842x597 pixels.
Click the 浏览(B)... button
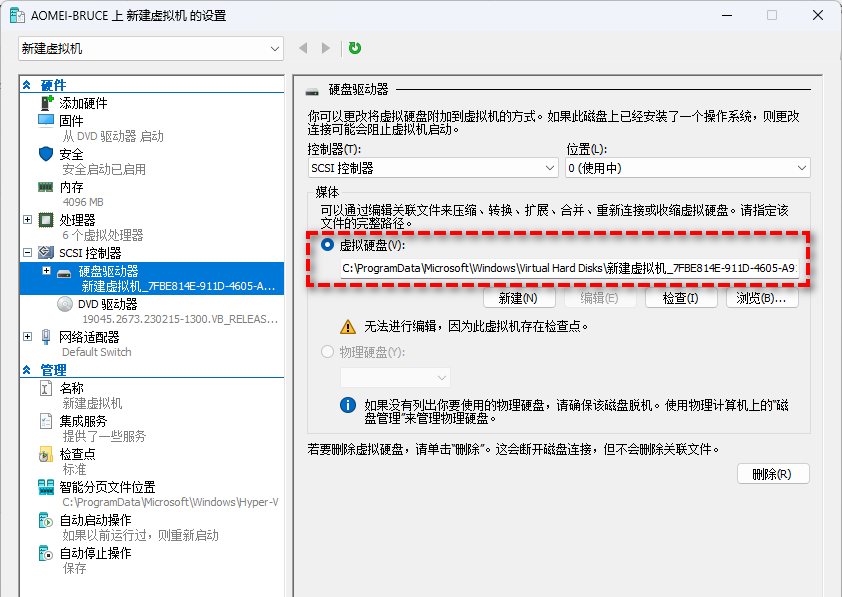coord(762,298)
